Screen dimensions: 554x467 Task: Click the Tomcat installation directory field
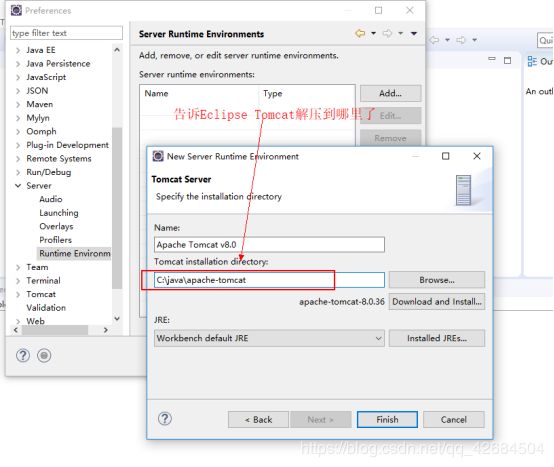(x=269, y=280)
